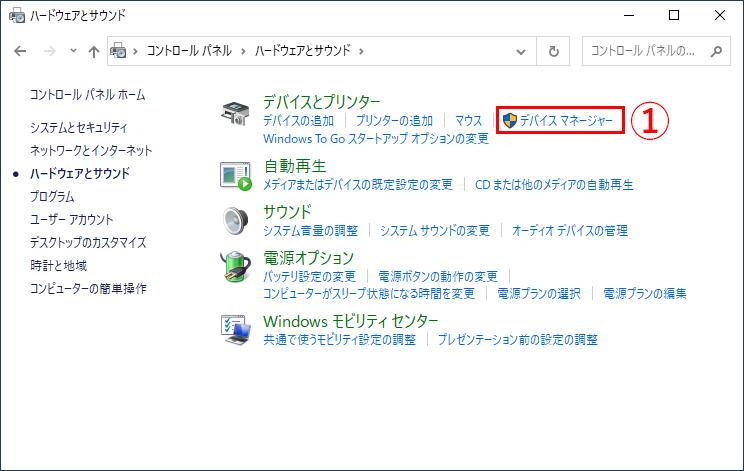The height and width of the screenshot is (471, 744).
Task: Click the forward navigation arrow
Action: click(49, 51)
